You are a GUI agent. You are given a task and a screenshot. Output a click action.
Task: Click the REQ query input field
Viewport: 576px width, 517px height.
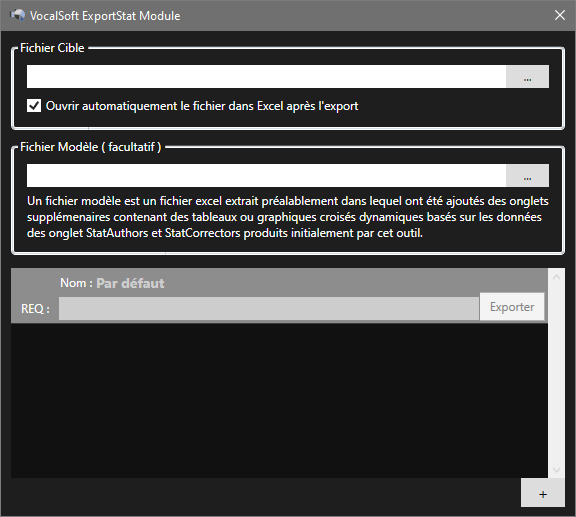tap(269, 309)
